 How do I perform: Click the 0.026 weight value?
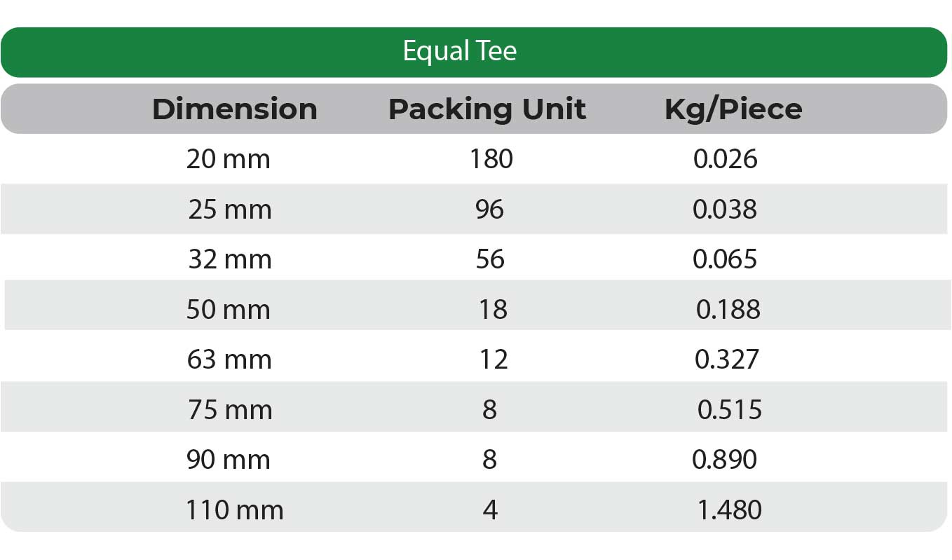click(726, 160)
